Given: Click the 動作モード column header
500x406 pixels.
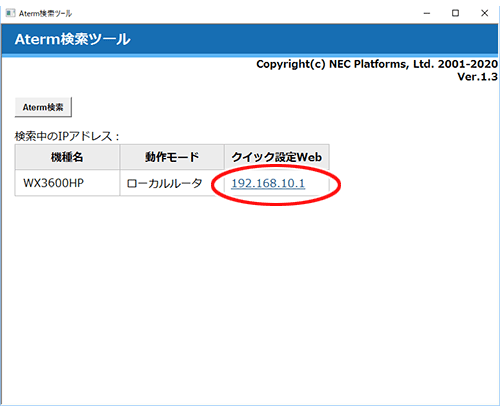Looking at the screenshot, I should point(172,157).
